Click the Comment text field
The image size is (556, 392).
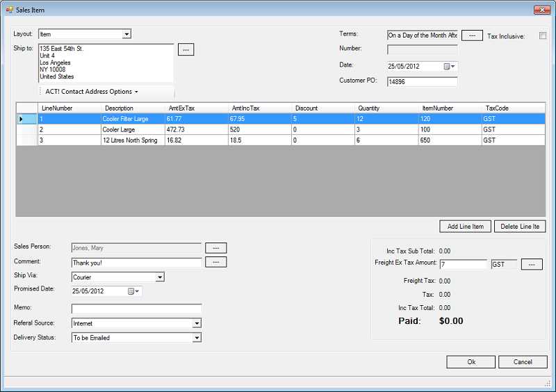click(x=136, y=263)
